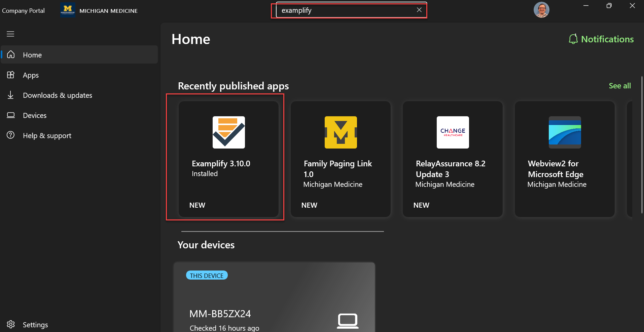Click the Michigan Medicine logo
This screenshot has height=332, width=644.
click(67, 10)
